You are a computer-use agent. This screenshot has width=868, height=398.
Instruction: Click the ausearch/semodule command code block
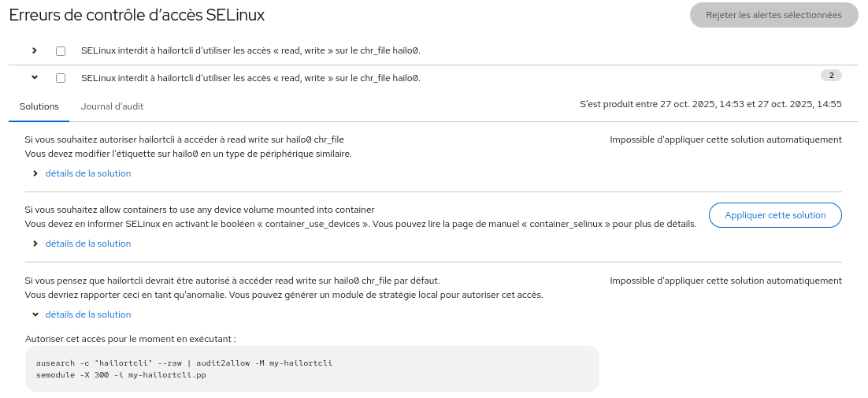pyautogui.click(x=312, y=369)
